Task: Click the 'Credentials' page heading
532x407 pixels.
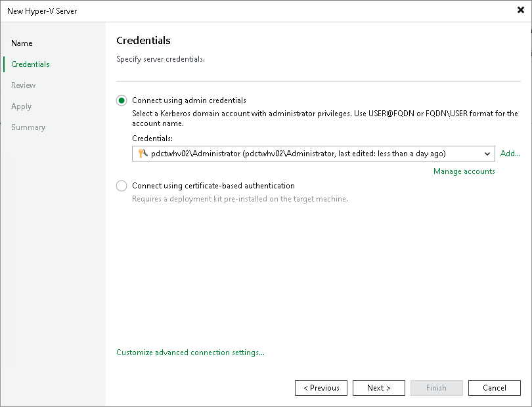Action: (143, 40)
